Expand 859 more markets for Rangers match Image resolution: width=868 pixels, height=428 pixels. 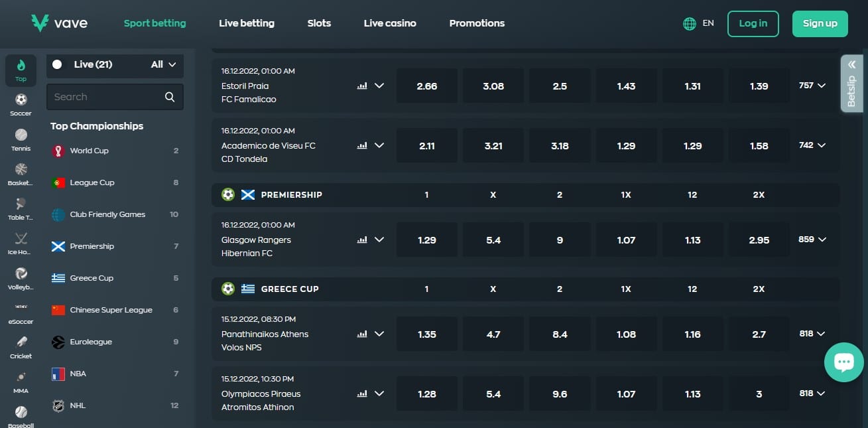pos(812,240)
